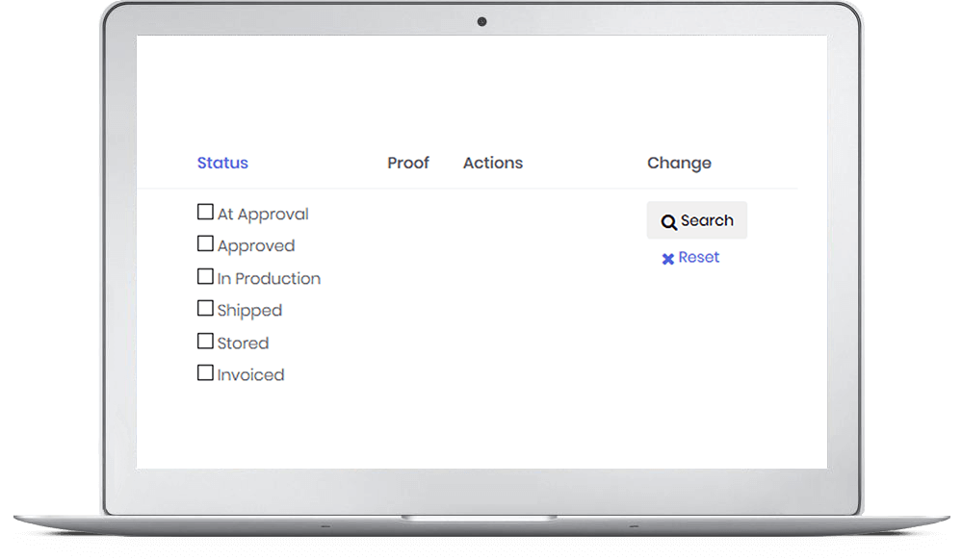Viewport: 962px width, 560px height.
Task: Toggle the Stored checkbox
Action: click(205, 341)
